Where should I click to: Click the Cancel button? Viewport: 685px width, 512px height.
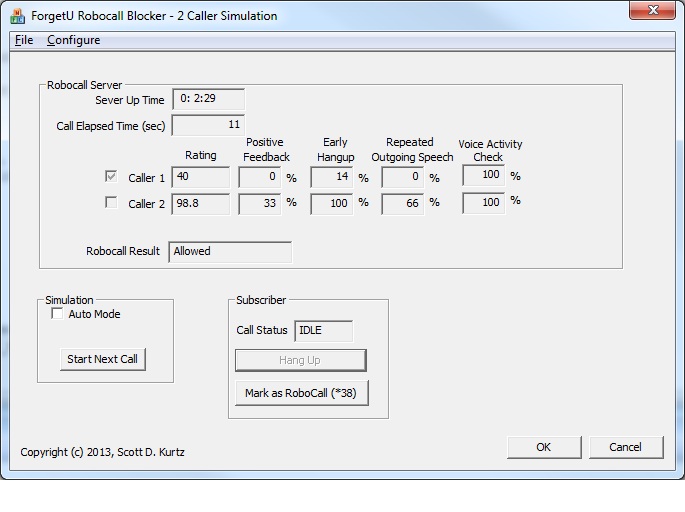pos(626,447)
